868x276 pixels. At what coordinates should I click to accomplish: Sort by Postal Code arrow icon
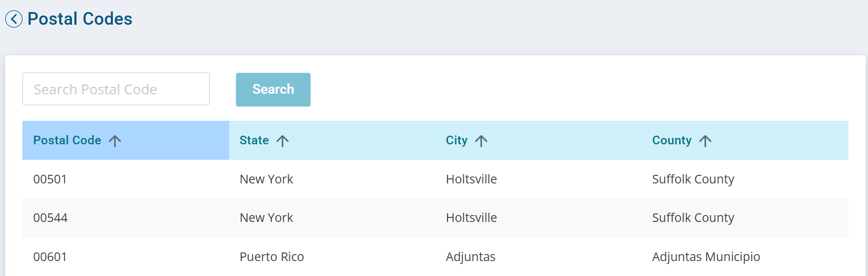115,141
